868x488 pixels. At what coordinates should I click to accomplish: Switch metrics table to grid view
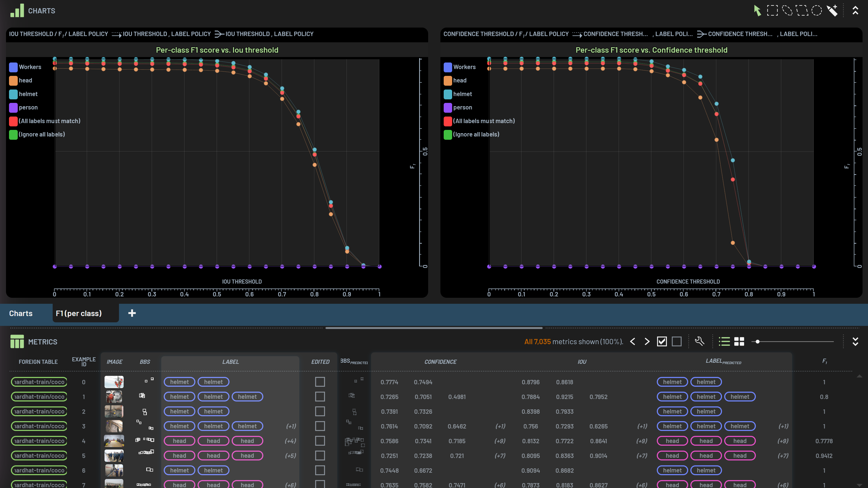point(739,341)
